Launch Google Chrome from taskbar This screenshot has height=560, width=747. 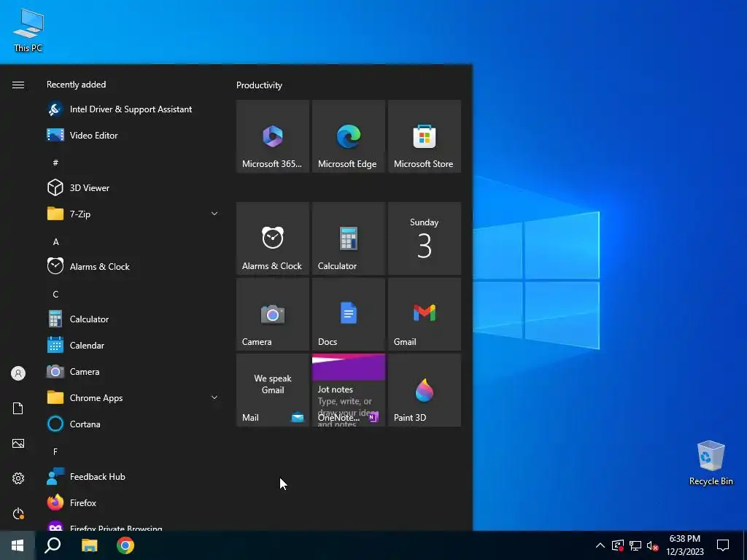pyautogui.click(x=125, y=545)
